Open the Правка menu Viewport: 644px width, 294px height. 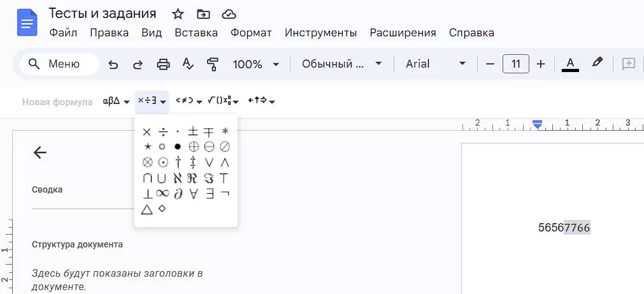(x=110, y=33)
